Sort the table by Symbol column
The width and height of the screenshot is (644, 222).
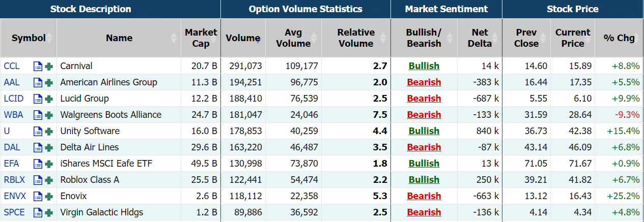click(x=29, y=38)
